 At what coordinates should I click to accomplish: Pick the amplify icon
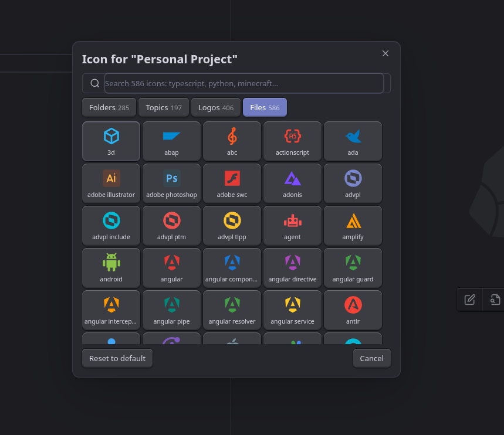[353, 226]
